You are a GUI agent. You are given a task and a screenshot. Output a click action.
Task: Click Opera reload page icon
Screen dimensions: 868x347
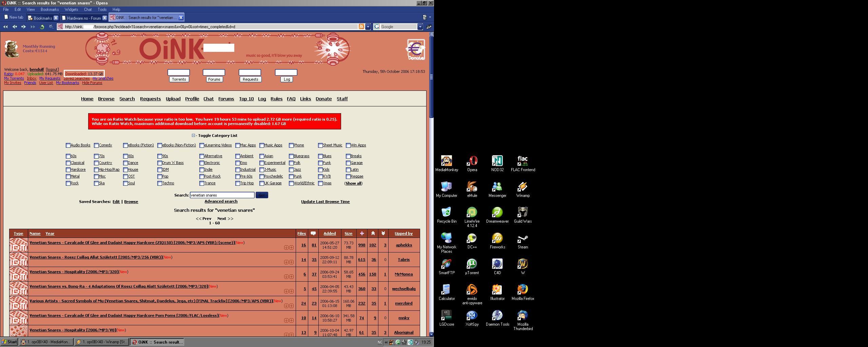click(x=42, y=27)
